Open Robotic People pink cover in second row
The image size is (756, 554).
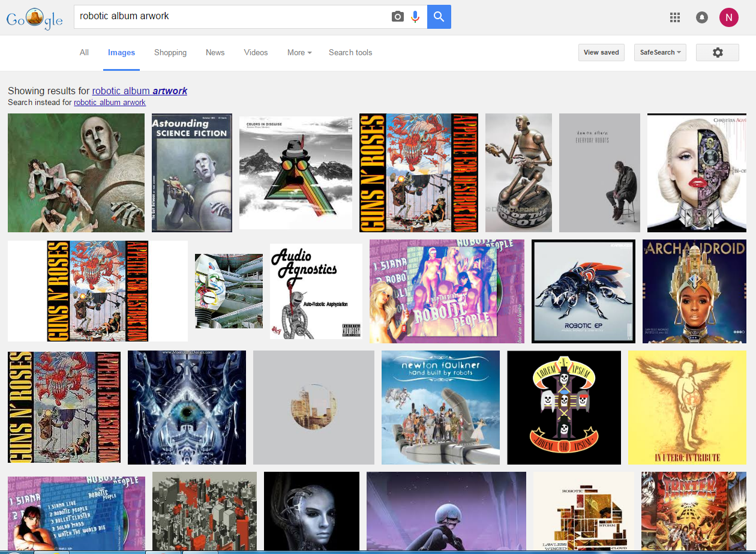coord(447,291)
